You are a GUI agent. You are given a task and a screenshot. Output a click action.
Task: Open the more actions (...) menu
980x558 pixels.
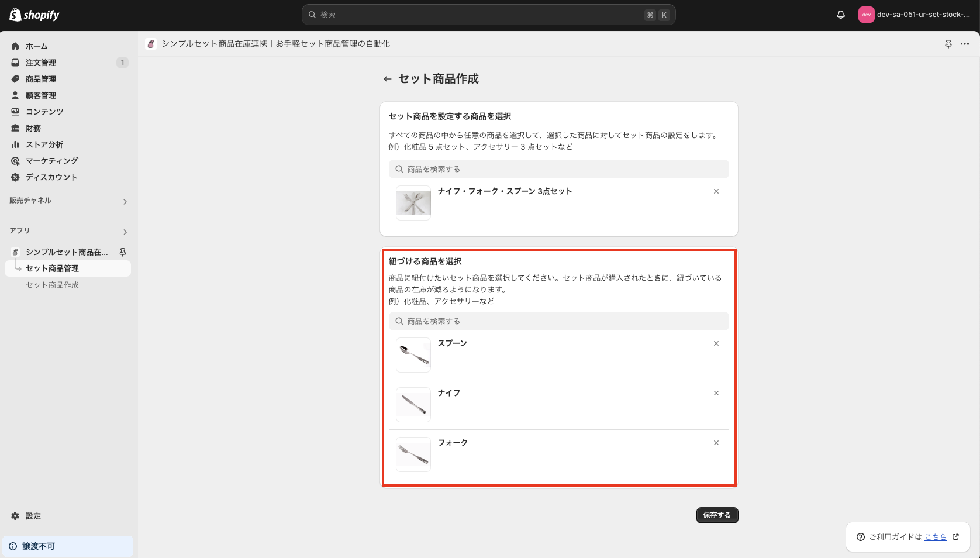coord(965,43)
